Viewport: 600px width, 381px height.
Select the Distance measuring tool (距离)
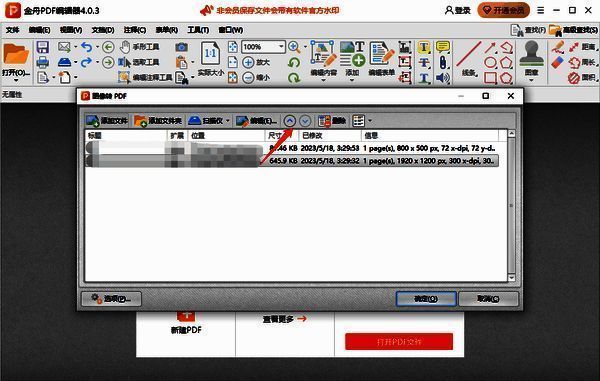pyautogui.click(x=583, y=47)
